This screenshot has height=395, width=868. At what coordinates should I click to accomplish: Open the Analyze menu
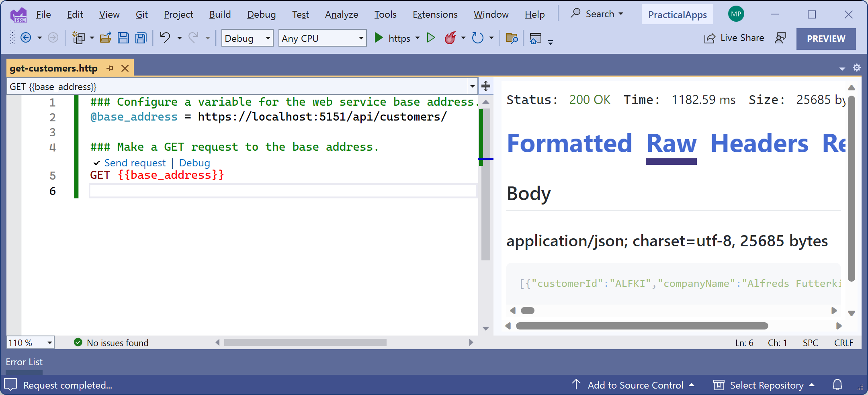click(x=342, y=14)
